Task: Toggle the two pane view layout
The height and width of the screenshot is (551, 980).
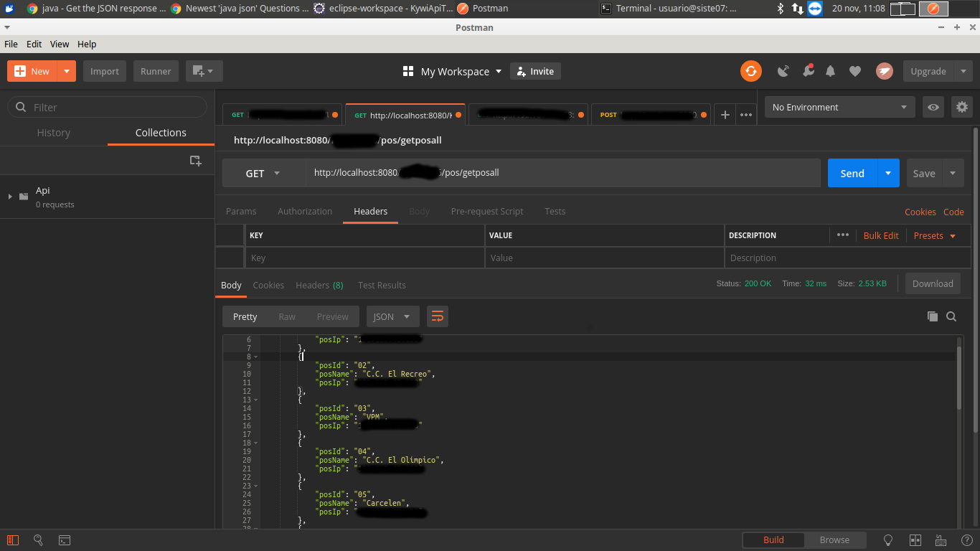Action: (x=915, y=540)
